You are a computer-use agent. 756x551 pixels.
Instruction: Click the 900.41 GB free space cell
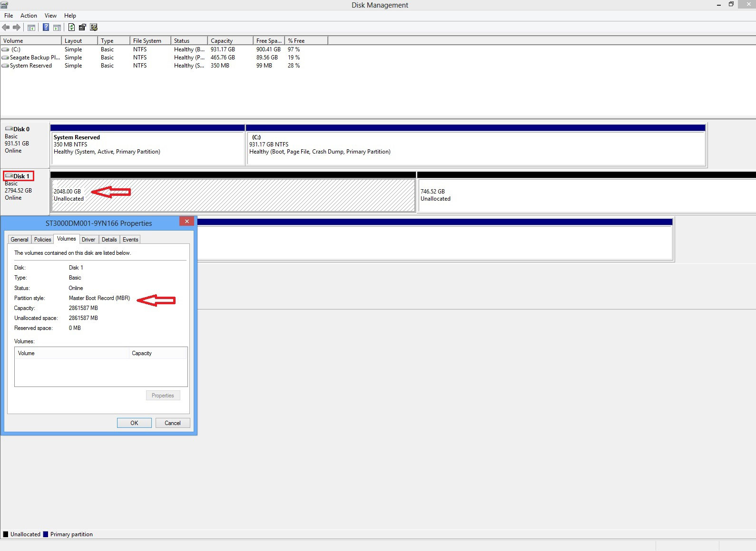click(x=268, y=49)
